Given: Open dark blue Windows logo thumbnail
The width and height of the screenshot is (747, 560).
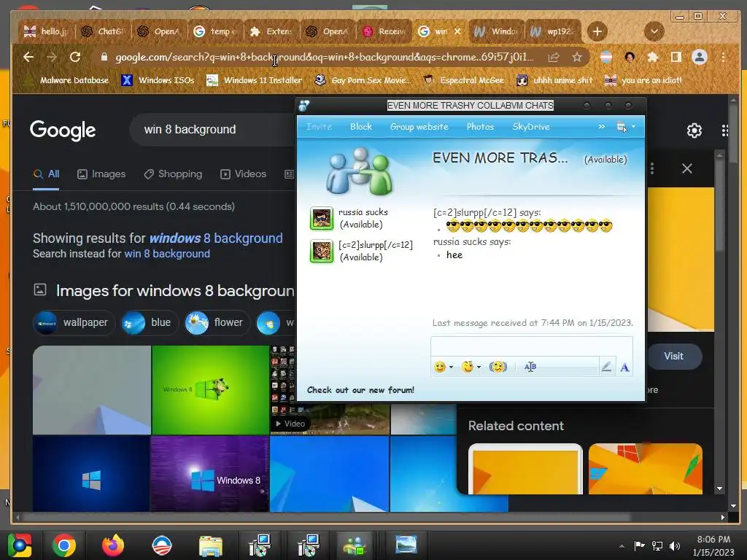Looking at the screenshot, I should pos(91,474).
